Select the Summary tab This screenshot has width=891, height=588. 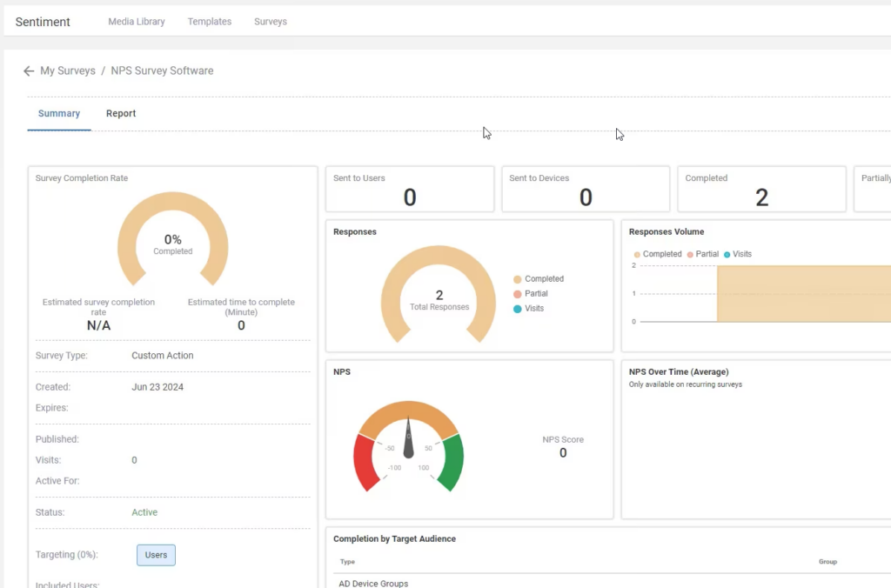[59, 114]
